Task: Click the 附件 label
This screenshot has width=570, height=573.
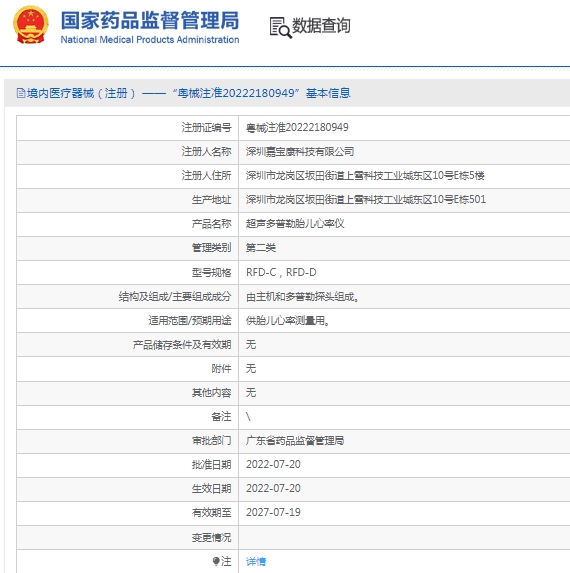Action: [x=221, y=368]
